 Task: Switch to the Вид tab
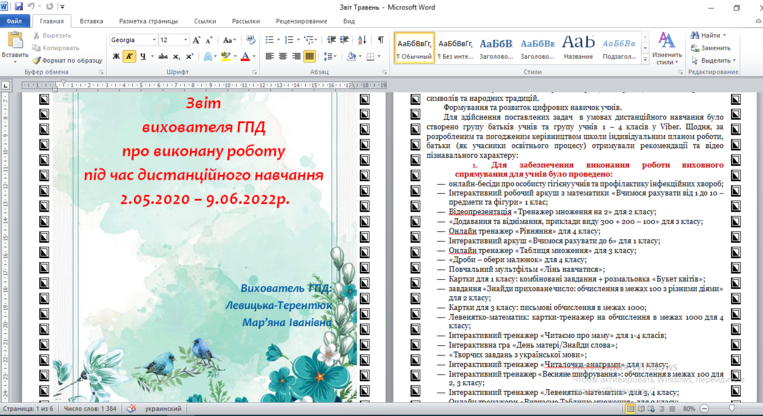349,21
